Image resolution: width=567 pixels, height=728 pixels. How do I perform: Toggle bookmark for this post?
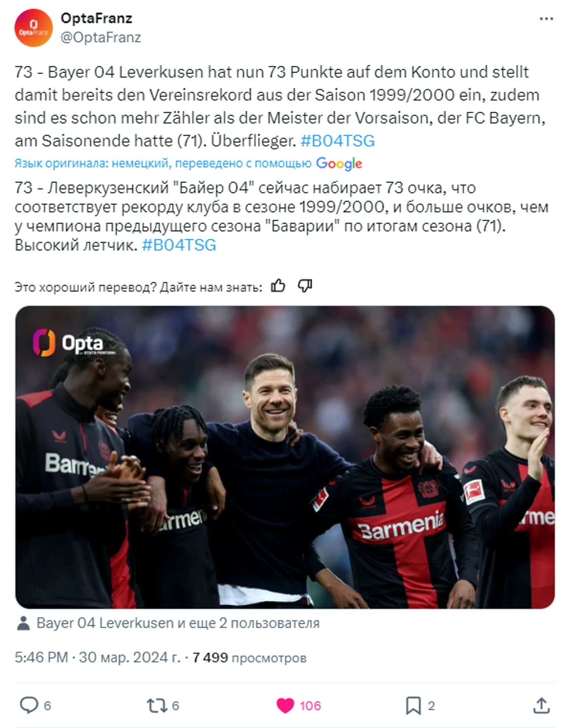(413, 705)
